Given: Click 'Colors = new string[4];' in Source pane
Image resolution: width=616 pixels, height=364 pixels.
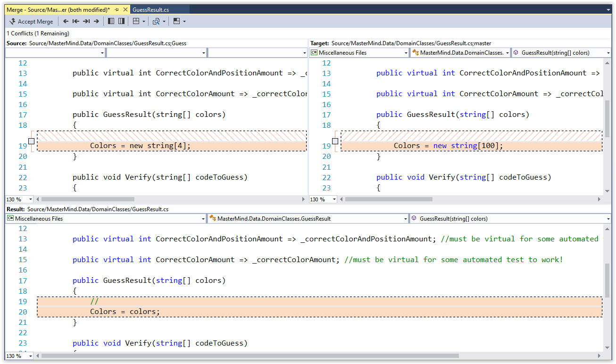Looking at the screenshot, I should point(141,146).
